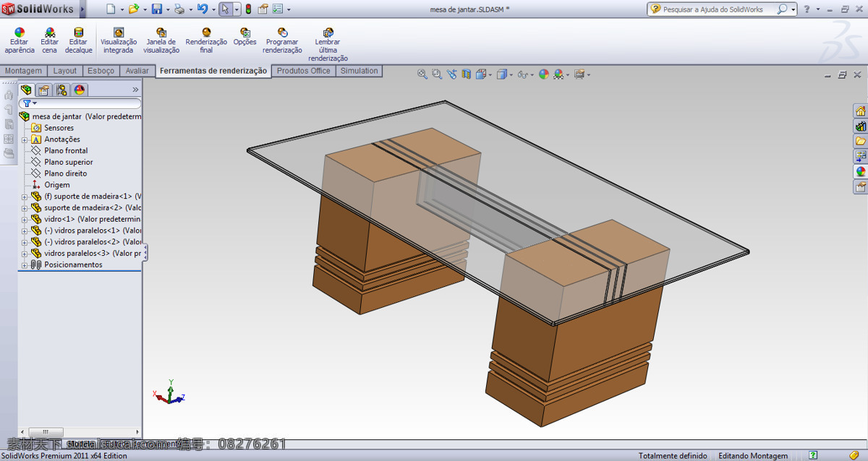Open the Save button dropdown arrow

click(167, 10)
